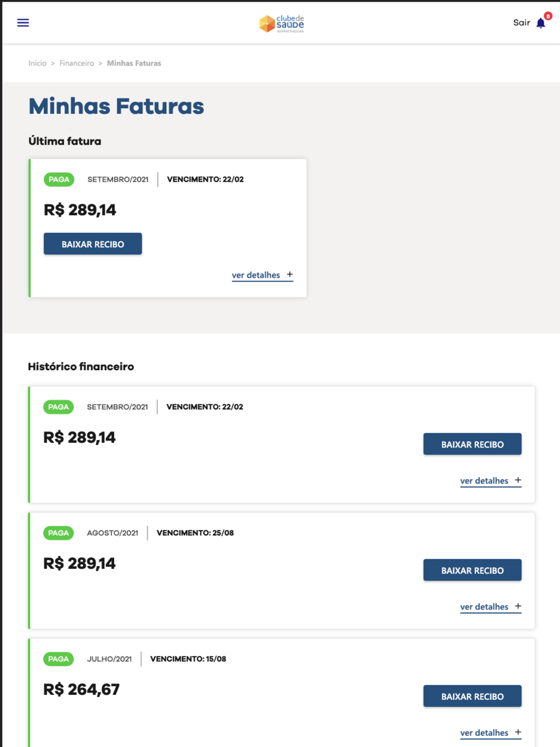This screenshot has height=747, width=560.
Task: Select the Minhas Faturas breadcrumb item
Action: click(x=134, y=63)
